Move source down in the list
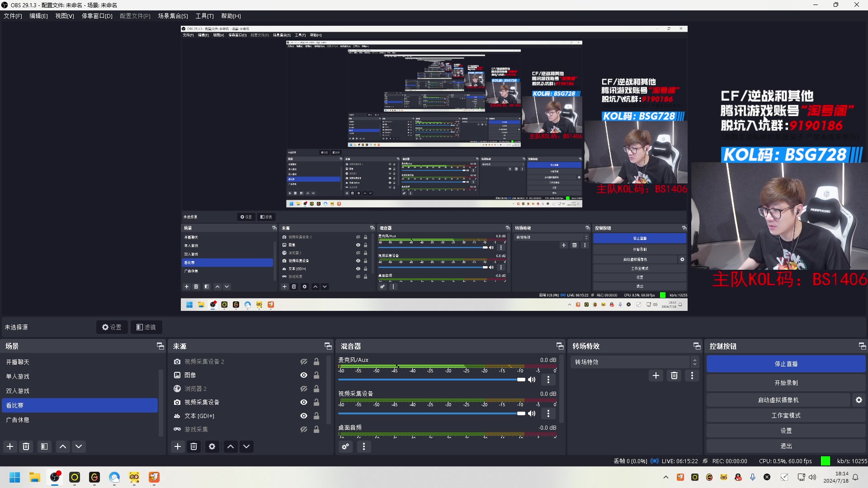868x488 pixels. [x=246, y=446]
